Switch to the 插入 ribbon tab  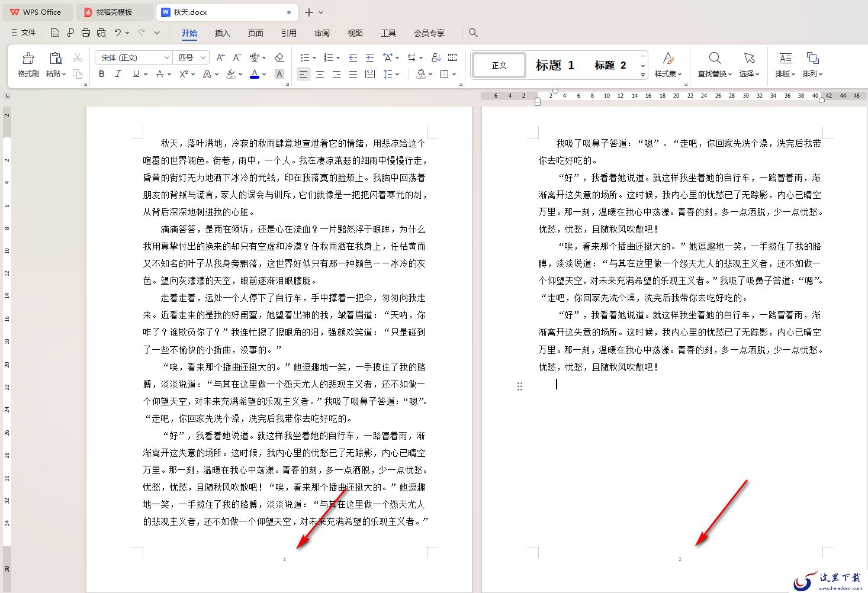(222, 33)
